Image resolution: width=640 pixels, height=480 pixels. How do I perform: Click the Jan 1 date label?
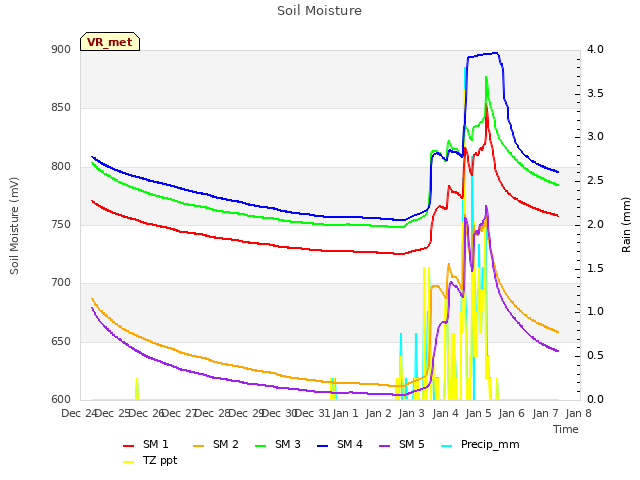click(345, 413)
